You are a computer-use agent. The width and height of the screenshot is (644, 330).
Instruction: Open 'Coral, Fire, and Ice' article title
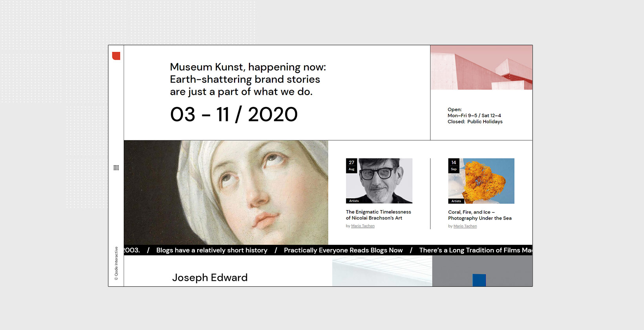tap(480, 215)
